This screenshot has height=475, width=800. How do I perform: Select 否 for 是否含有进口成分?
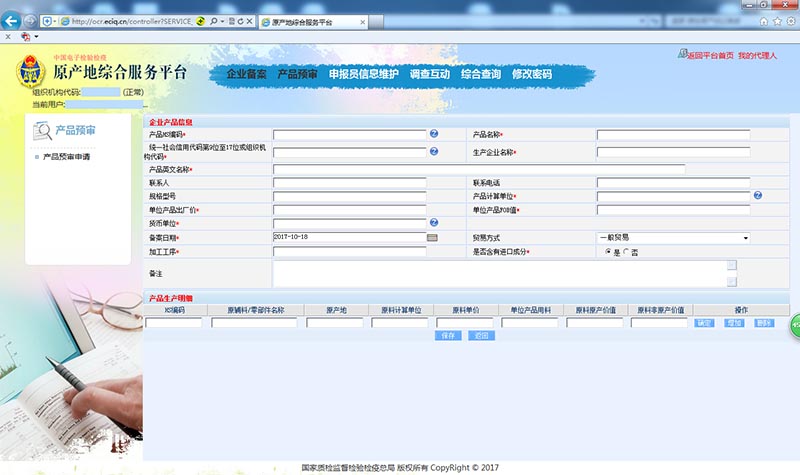pos(626,252)
